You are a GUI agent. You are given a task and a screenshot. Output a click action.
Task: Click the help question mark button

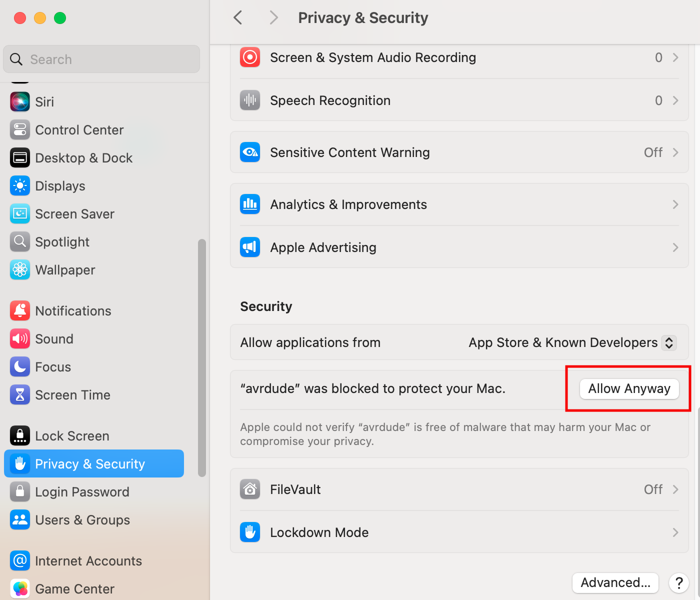[679, 582]
